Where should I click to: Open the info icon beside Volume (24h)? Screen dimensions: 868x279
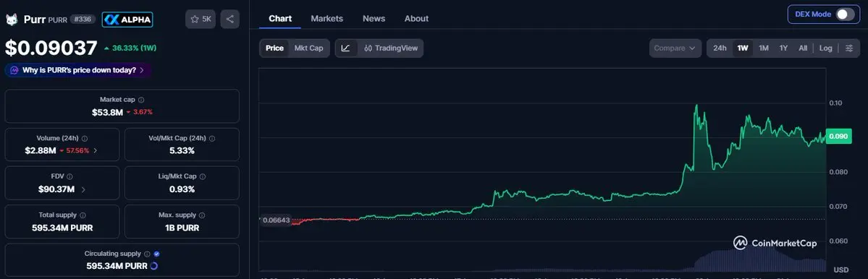tap(85, 139)
